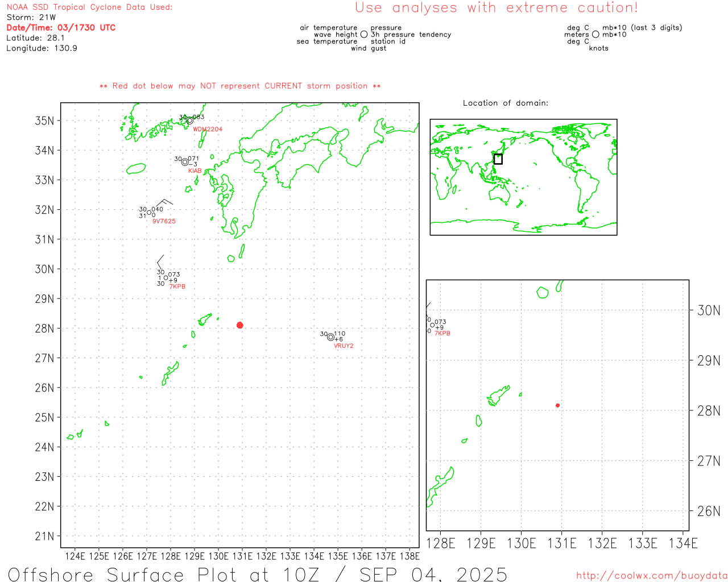Click the 'knots' units label
The image size is (728, 582).
point(599,48)
